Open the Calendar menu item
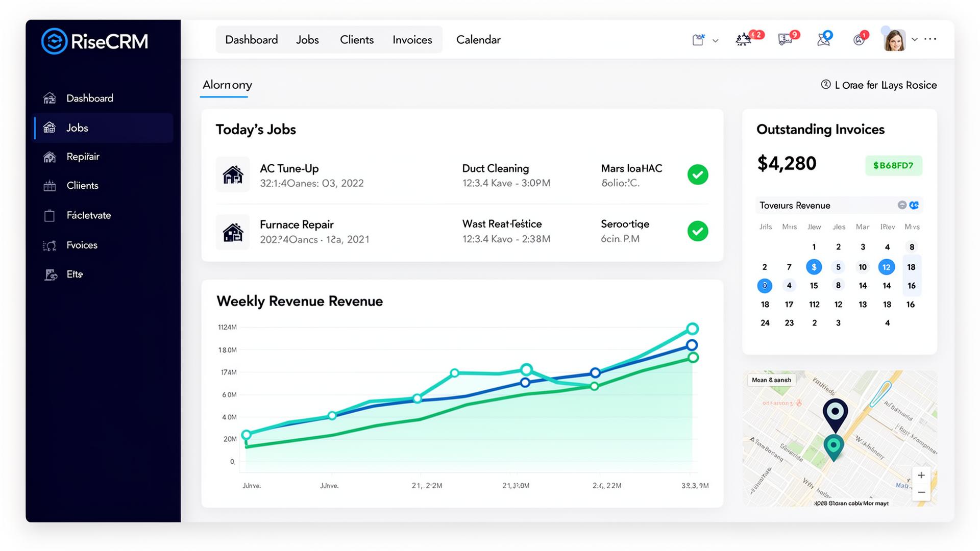The height and width of the screenshot is (551, 980). pos(478,39)
